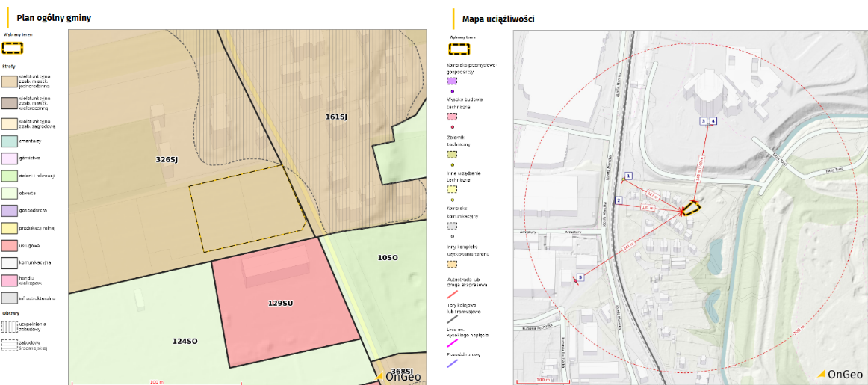868x385 pixels.
Task: Click the 'Zbiornik techniczny' legend symbol
Action: click(452, 154)
